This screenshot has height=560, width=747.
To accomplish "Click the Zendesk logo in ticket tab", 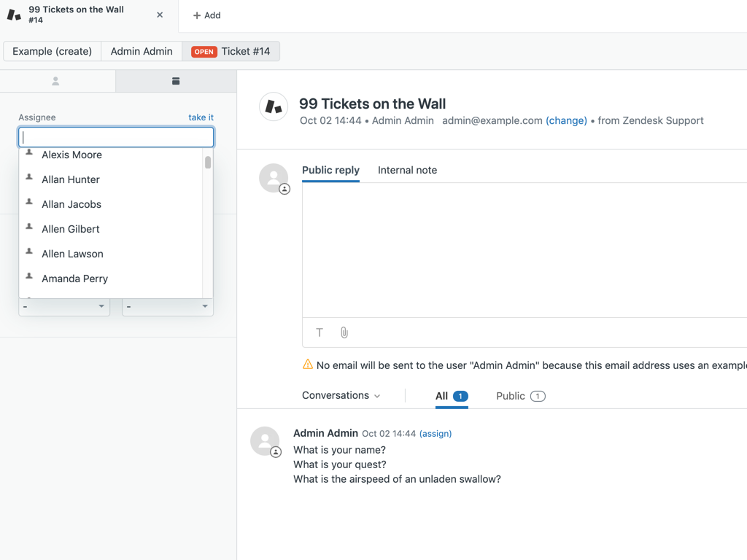I will coord(14,15).
